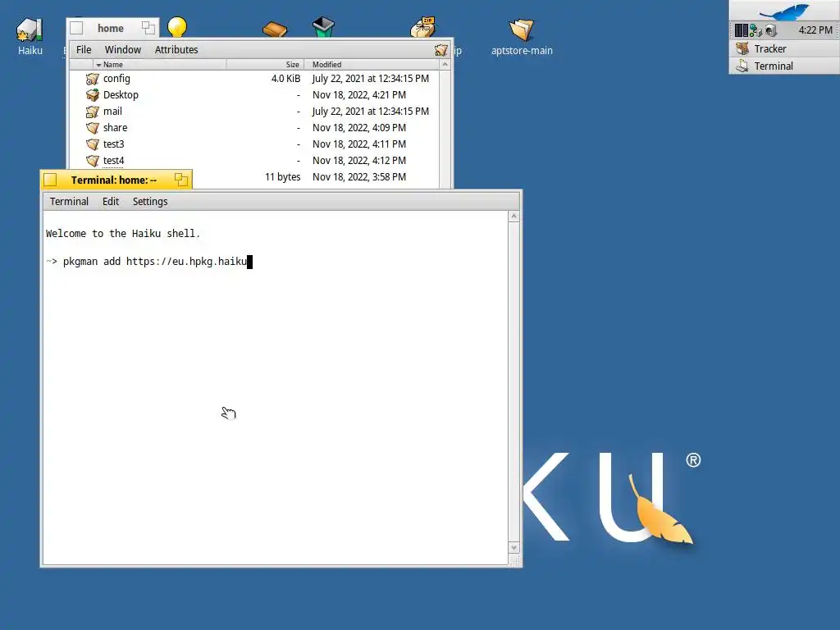Click the Deskbar blue feather leaf menu
840x630 pixels.
[785, 11]
